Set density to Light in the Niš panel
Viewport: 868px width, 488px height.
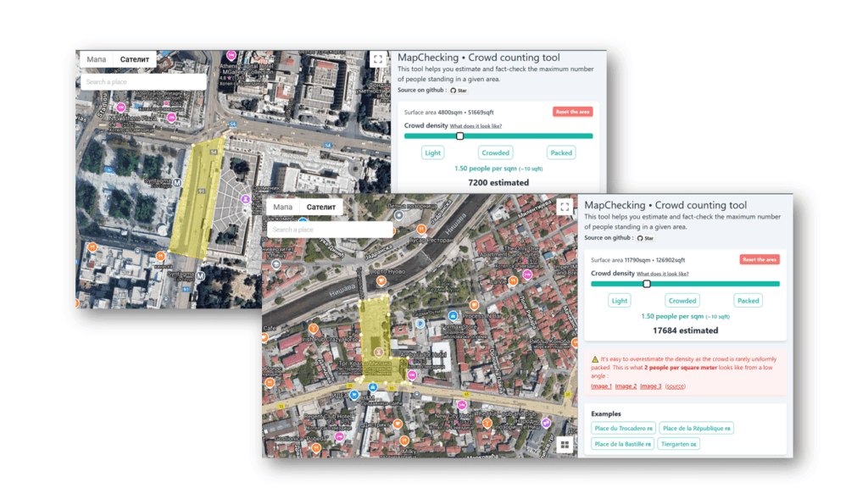coord(620,301)
